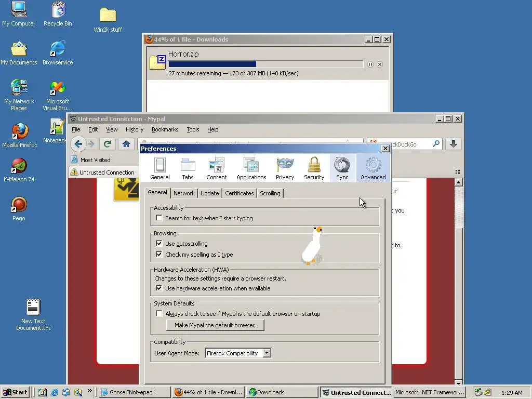Enable Search for text when I start typing
The image size is (532, 399).
pyautogui.click(x=159, y=218)
